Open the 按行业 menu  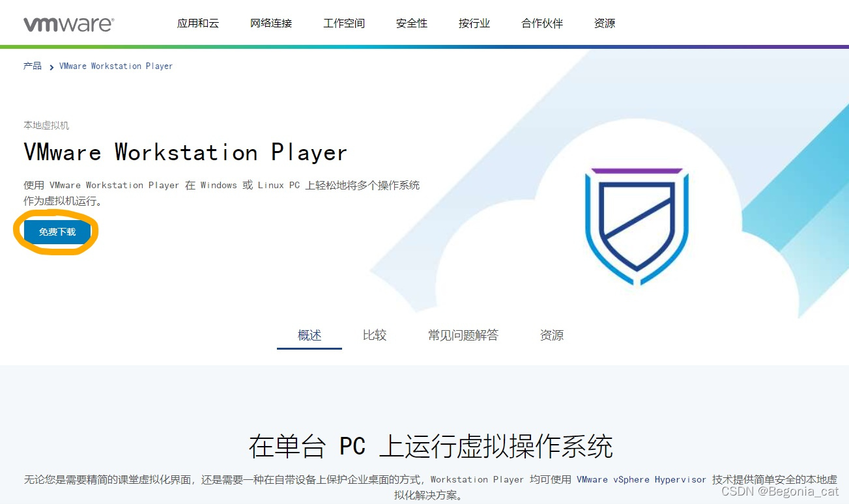(474, 23)
